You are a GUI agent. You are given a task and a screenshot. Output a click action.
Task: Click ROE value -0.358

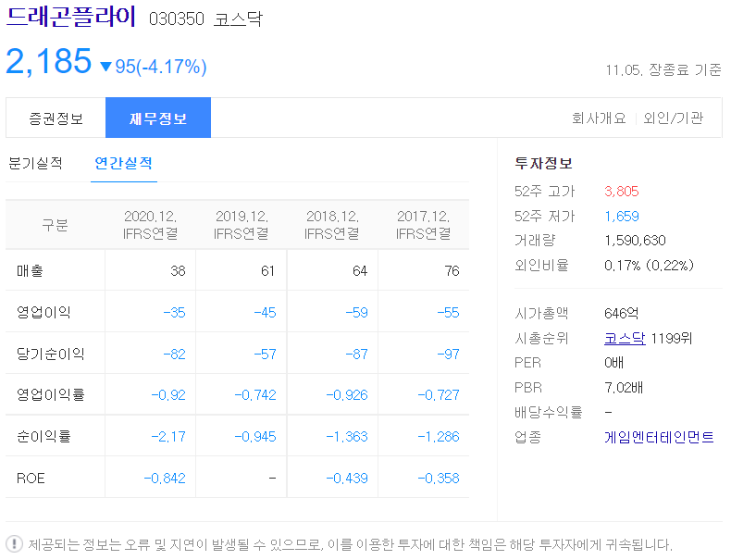click(439, 478)
